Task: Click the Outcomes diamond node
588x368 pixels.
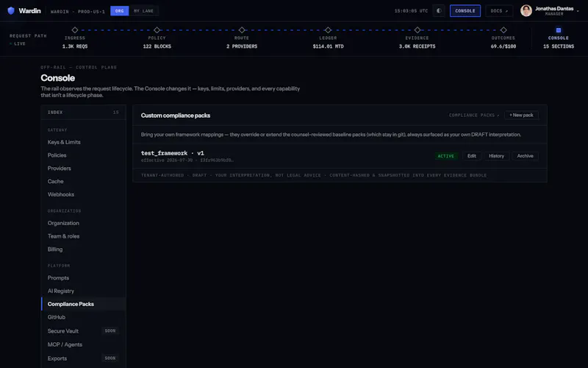Action: point(503,30)
